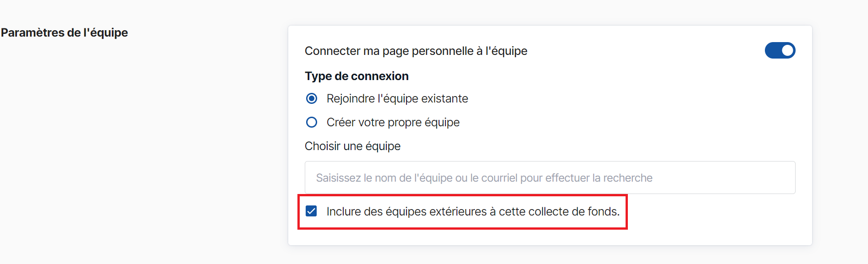The width and height of the screenshot is (868, 264).
Task: Click the "Choisir une équipe" field label
Action: click(352, 146)
